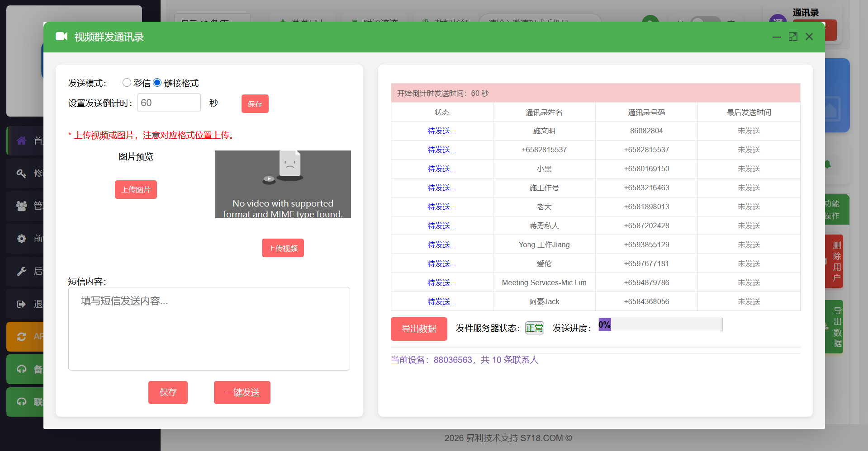Save the countdown timer setting
868x451 pixels.
point(255,104)
